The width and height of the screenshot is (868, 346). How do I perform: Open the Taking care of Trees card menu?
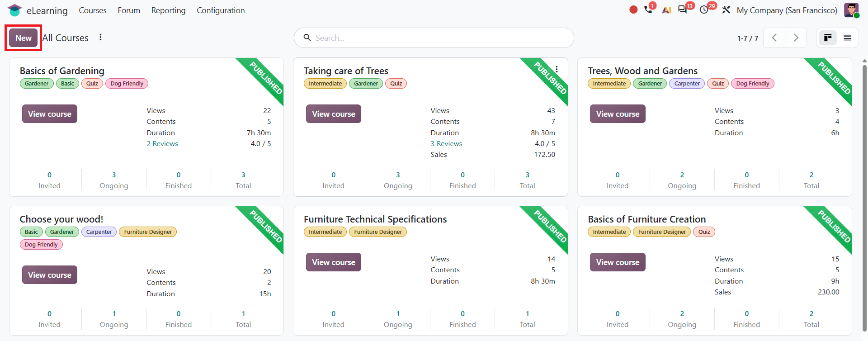tap(557, 69)
